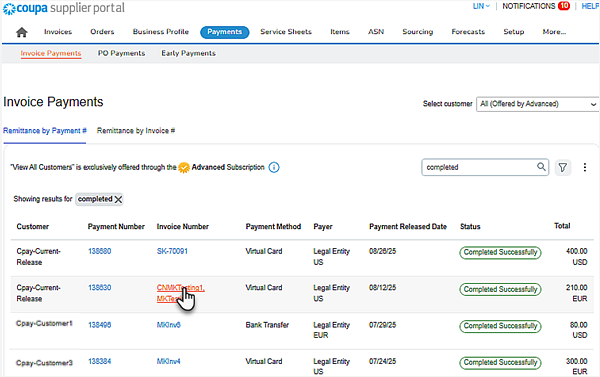Viewport: 600px width, 377px height.
Task: Go to the Home icon
Action: coord(22,32)
